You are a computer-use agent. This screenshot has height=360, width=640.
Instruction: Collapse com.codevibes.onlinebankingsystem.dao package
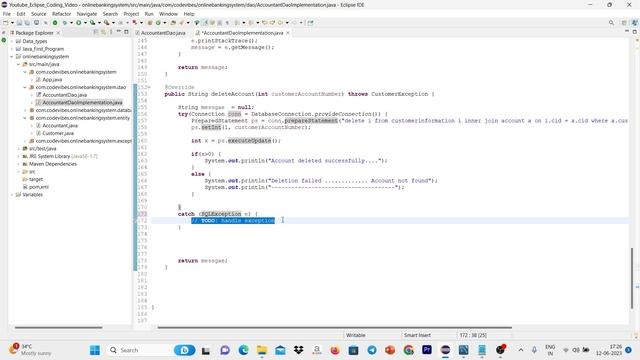[25, 87]
